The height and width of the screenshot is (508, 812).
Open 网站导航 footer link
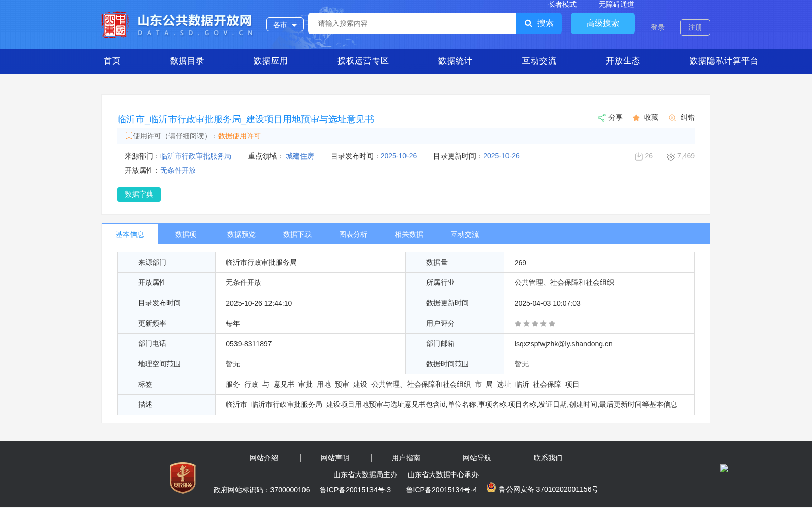[477, 458]
